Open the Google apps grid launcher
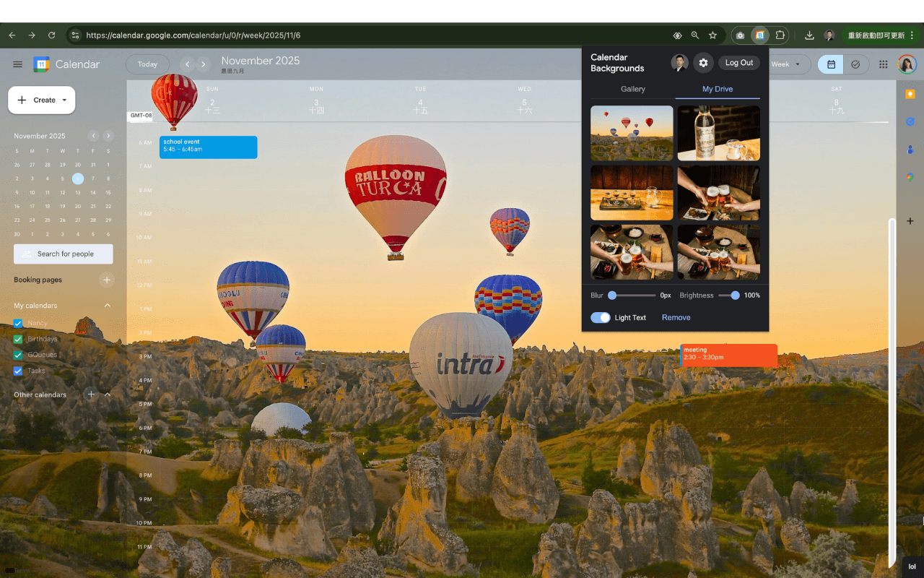 [x=883, y=64]
